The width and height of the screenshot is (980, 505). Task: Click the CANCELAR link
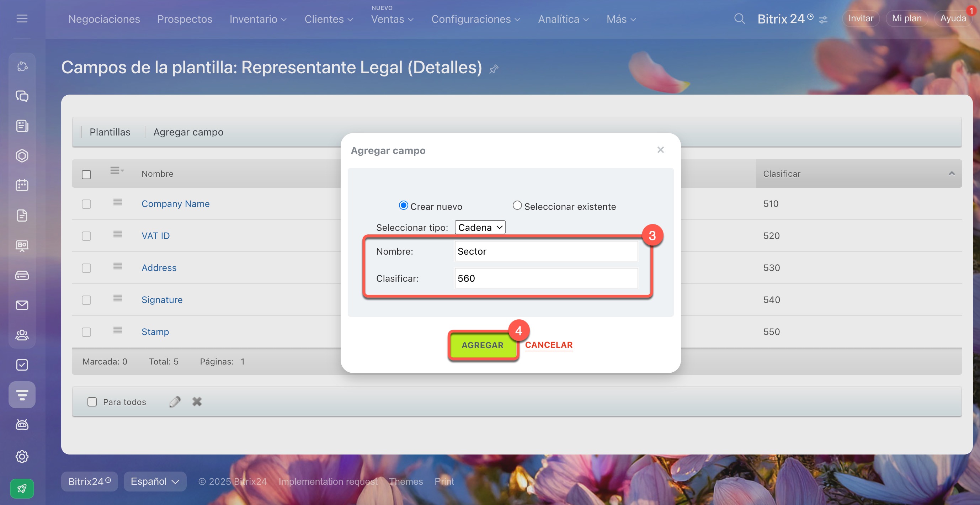coord(549,345)
